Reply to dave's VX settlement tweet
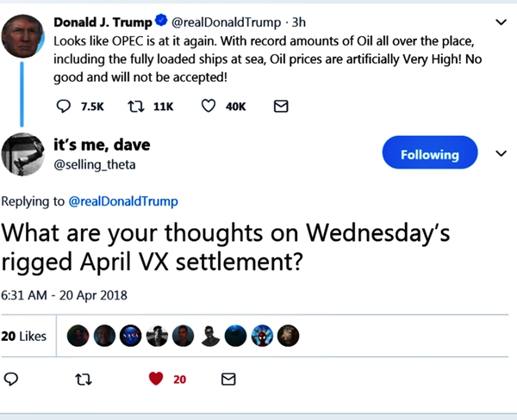The width and height of the screenshot is (517, 420). 12,379
